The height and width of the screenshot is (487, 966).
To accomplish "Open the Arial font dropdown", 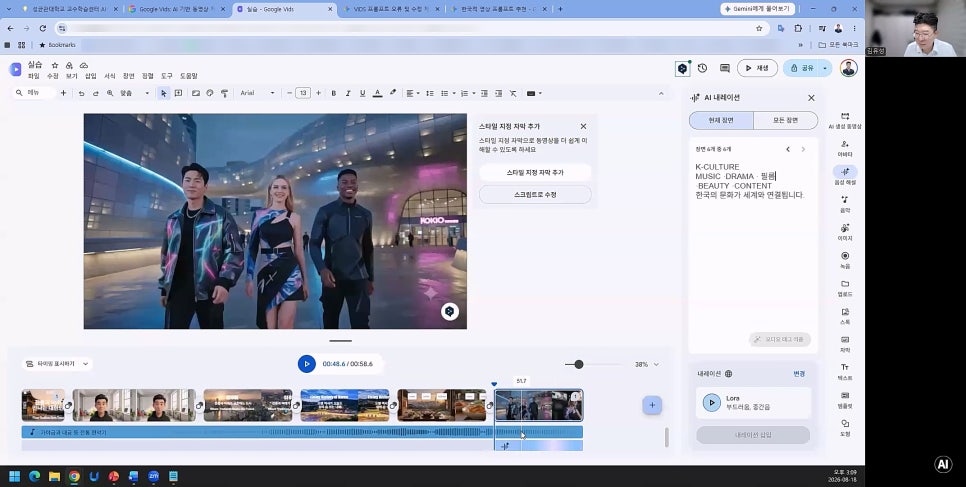I will point(258,93).
